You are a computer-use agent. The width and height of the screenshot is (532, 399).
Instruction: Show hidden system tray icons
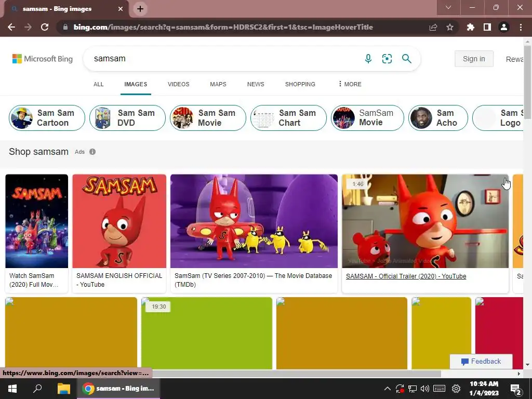(x=387, y=389)
